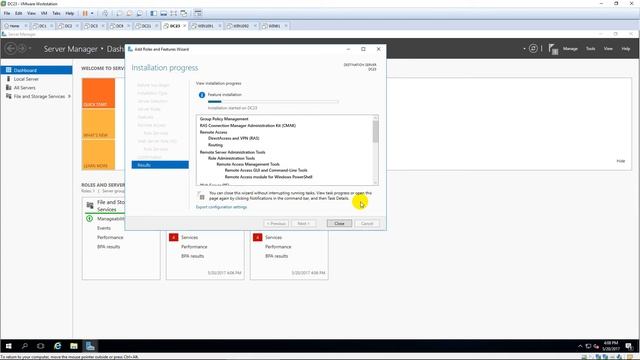Go forward in Server Manager
This screenshot has width=640, height=360.
(x=22, y=49)
